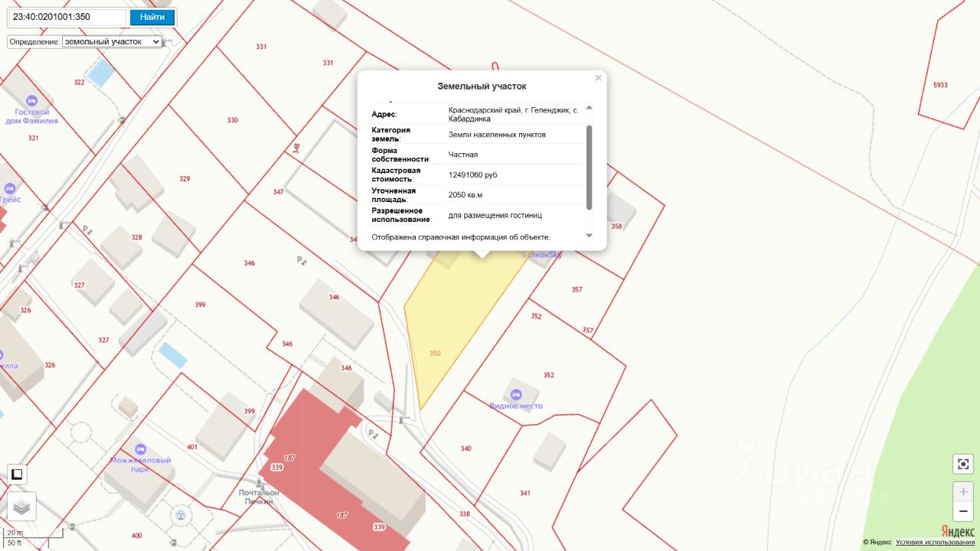This screenshot has height=551, width=980.
Task: Click parcel number 401
Action: tap(192, 447)
